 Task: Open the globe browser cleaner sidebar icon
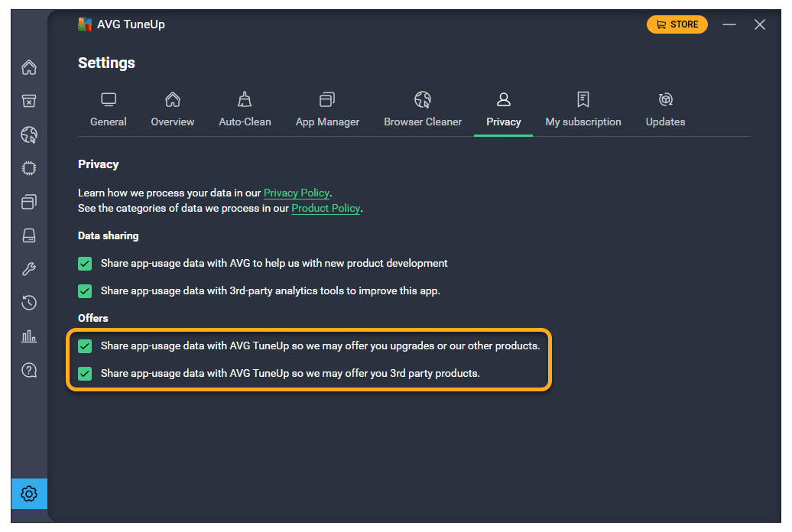pos(29,135)
